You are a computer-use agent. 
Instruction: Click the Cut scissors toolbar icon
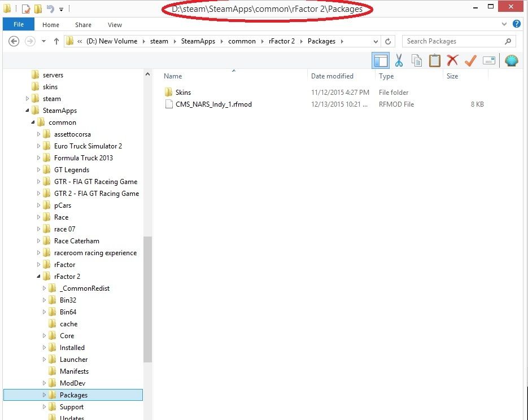399,60
